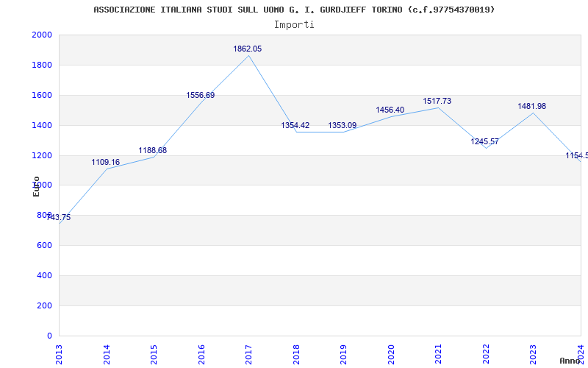Click the 1109.16 data label
The image size is (588, 368).
point(106,162)
